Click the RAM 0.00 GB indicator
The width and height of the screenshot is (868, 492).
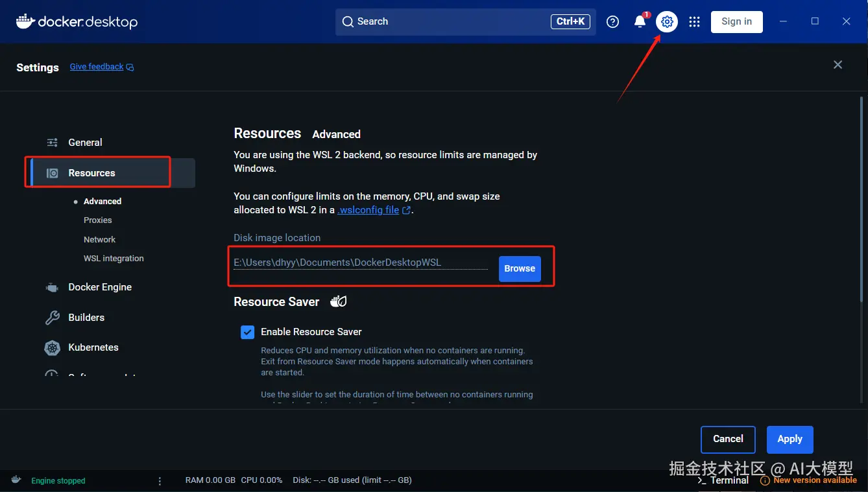(x=210, y=480)
